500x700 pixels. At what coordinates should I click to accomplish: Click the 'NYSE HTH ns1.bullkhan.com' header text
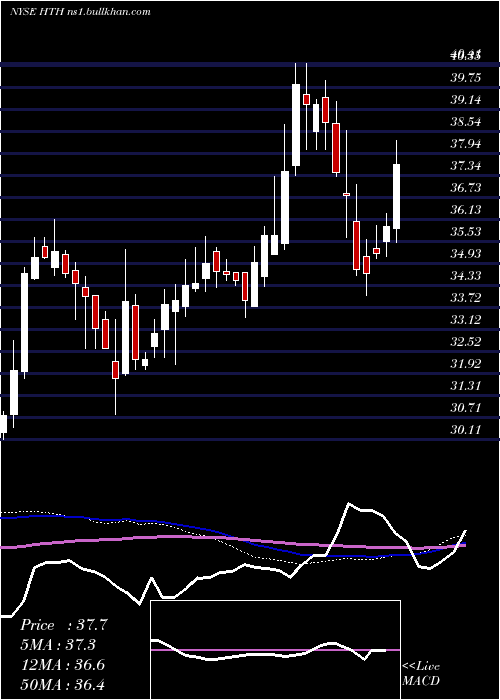tap(80, 12)
